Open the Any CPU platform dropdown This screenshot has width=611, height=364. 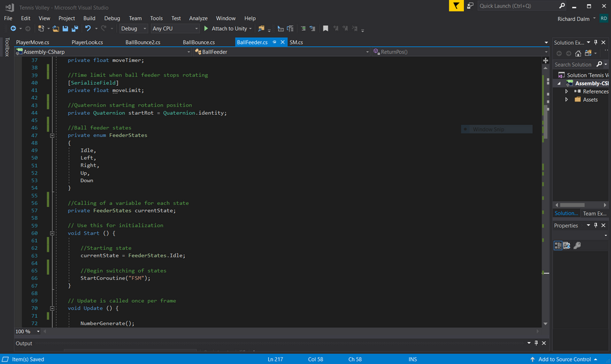click(175, 28)
